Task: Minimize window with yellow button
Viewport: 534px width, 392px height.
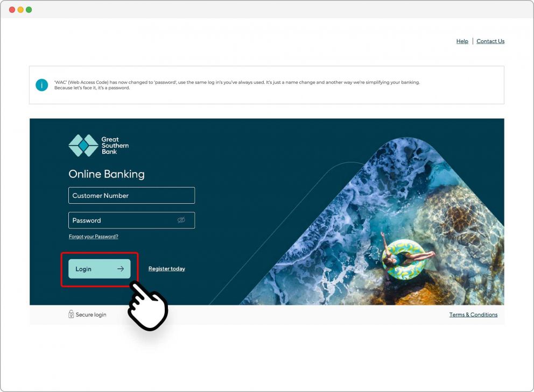Action: click(20, 10)
